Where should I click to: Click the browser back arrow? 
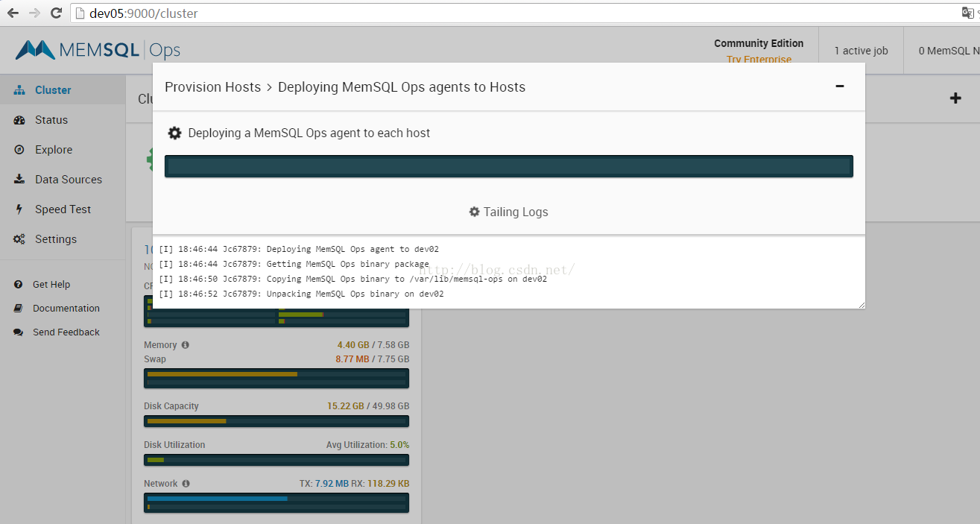click(13, 13)
